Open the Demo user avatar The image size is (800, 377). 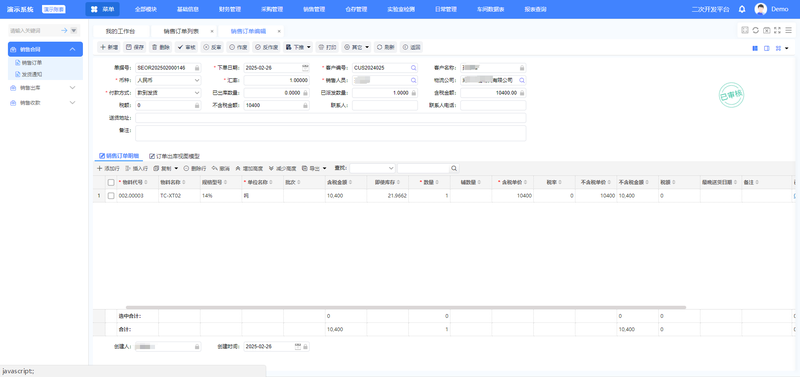tap(761, 9)
